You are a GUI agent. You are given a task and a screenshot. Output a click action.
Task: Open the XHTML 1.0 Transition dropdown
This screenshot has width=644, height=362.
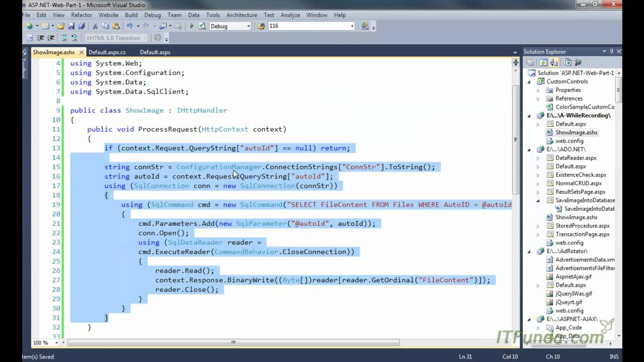(x=145, y=38)
